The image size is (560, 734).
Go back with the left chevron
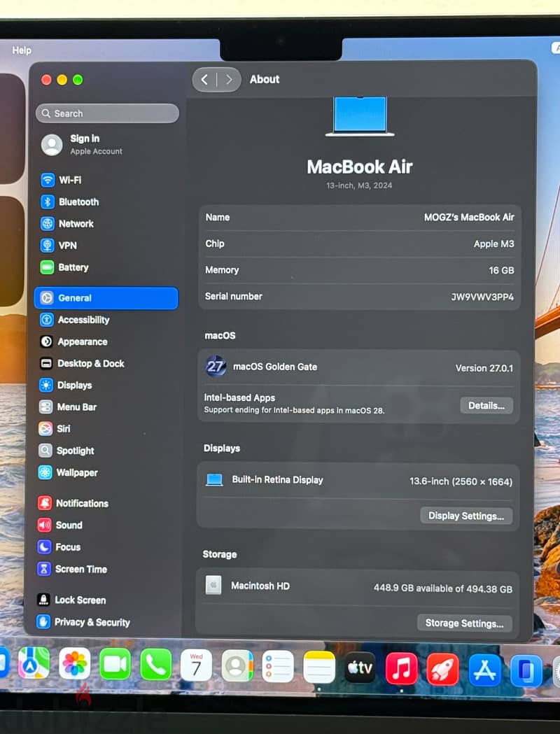click(204, 80)
